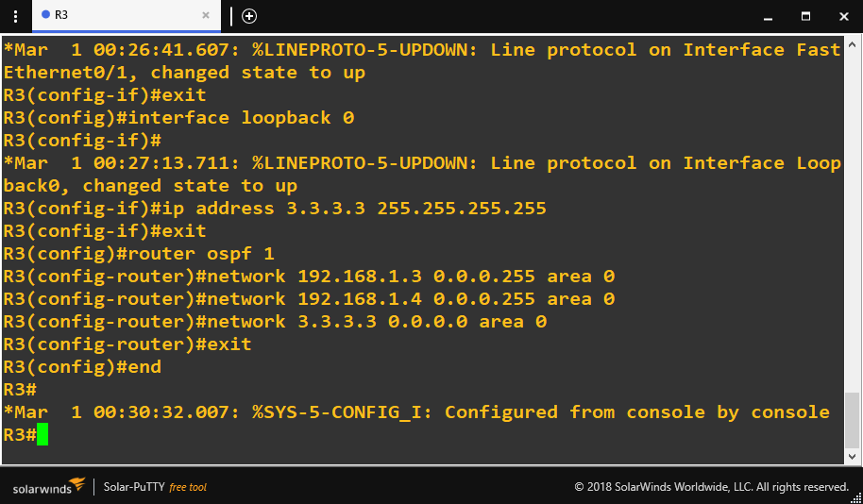This screenshot has width=863, height=504.
Task: Open the three-dot main menu
Action: coord(15,16)
